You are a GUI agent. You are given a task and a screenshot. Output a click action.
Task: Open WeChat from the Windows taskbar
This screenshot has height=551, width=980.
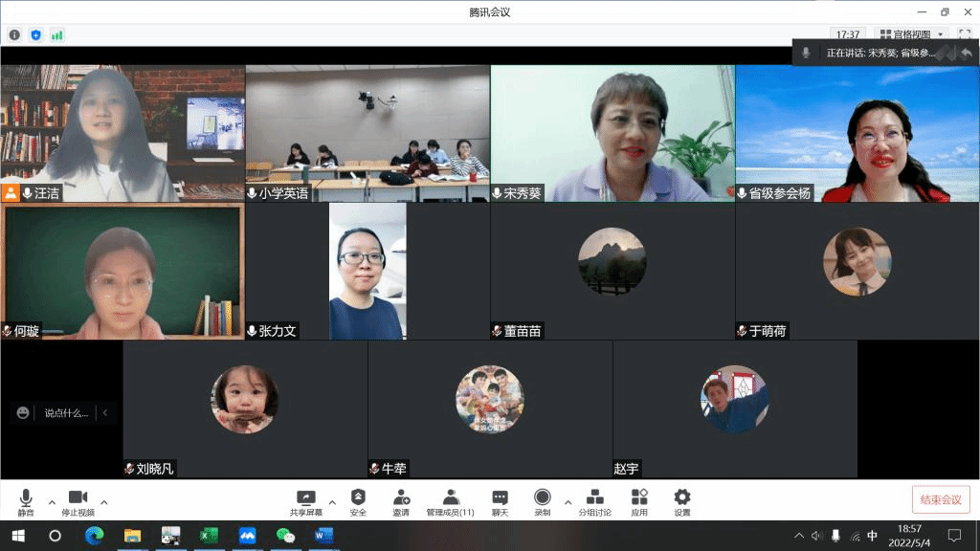point(285,536)
